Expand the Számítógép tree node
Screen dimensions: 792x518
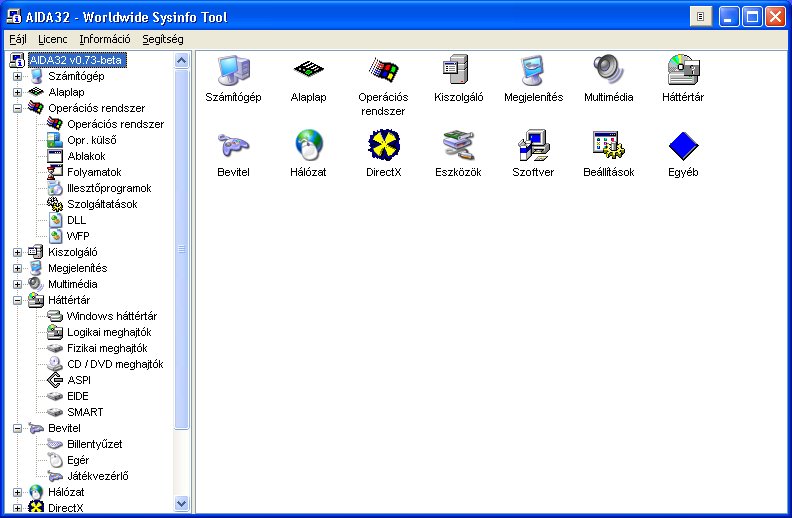coord(18,76)
